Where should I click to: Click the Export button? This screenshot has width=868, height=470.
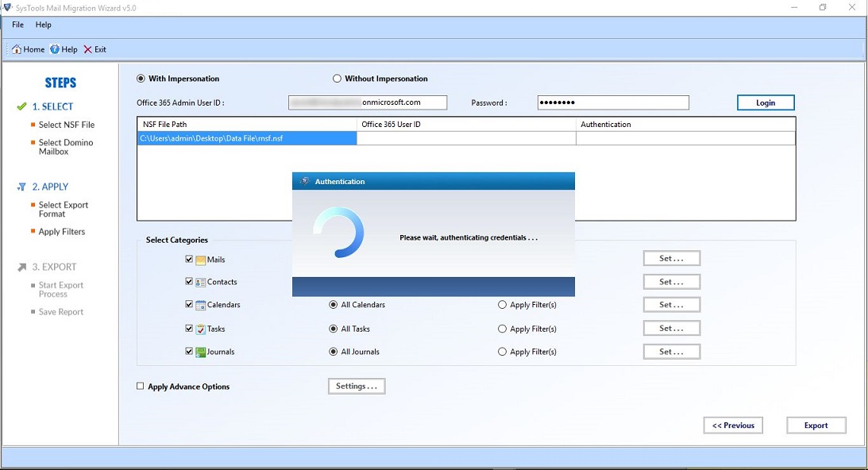tap(816, 426)
